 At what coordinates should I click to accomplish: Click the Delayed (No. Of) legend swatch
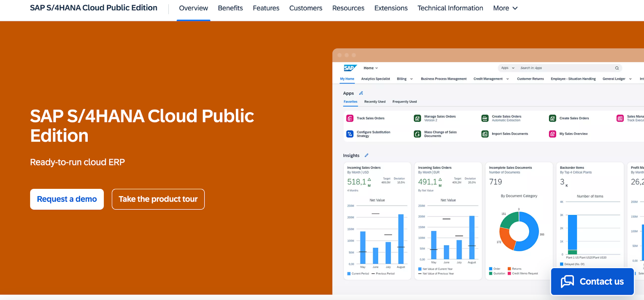pos(561,264)
